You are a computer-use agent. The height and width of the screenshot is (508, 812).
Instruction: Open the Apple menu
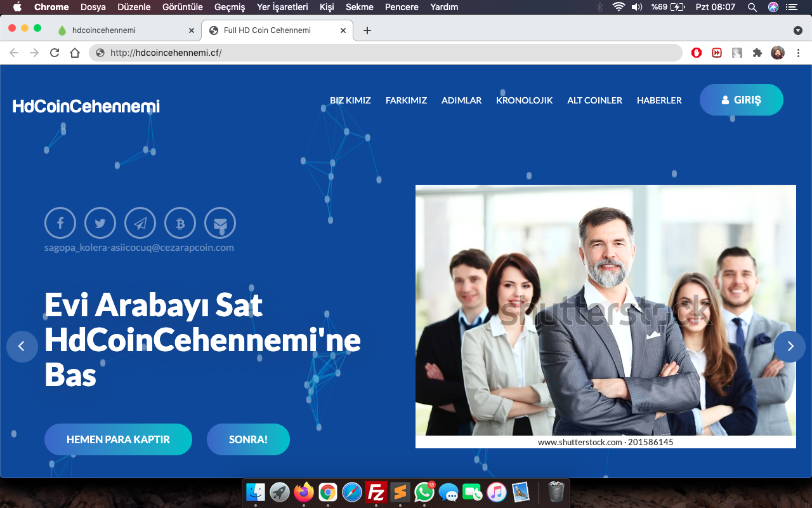17,7
